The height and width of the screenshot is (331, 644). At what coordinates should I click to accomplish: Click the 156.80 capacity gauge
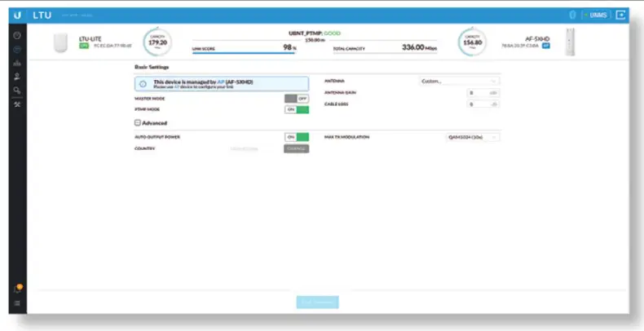[472, 42]
